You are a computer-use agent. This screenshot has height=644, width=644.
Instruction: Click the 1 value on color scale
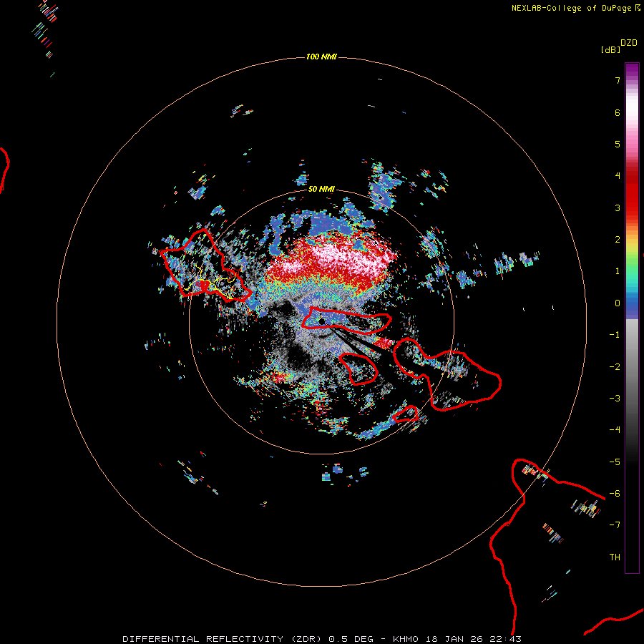(618, 271)
